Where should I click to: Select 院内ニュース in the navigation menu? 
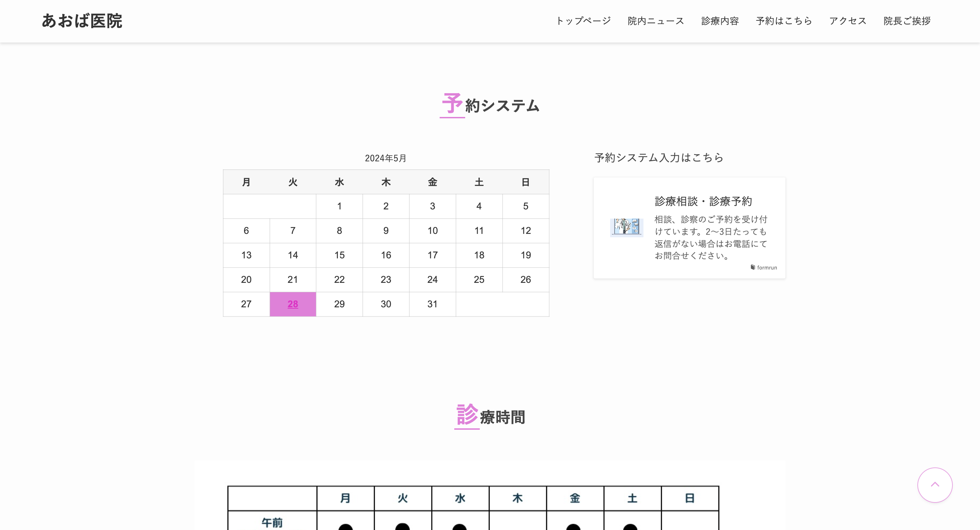[x=655, y=21]
